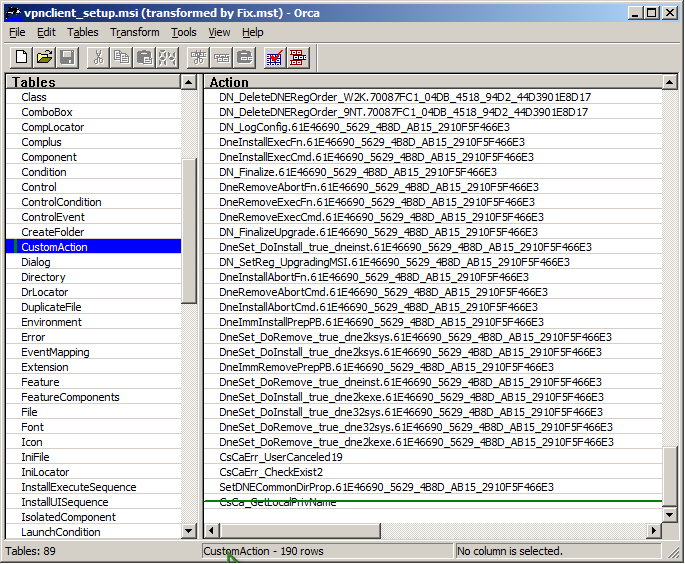This screenshot has width=685, height=564.
Task: Click the Paste clipboard toolbar icon
Action: [145, 57]
